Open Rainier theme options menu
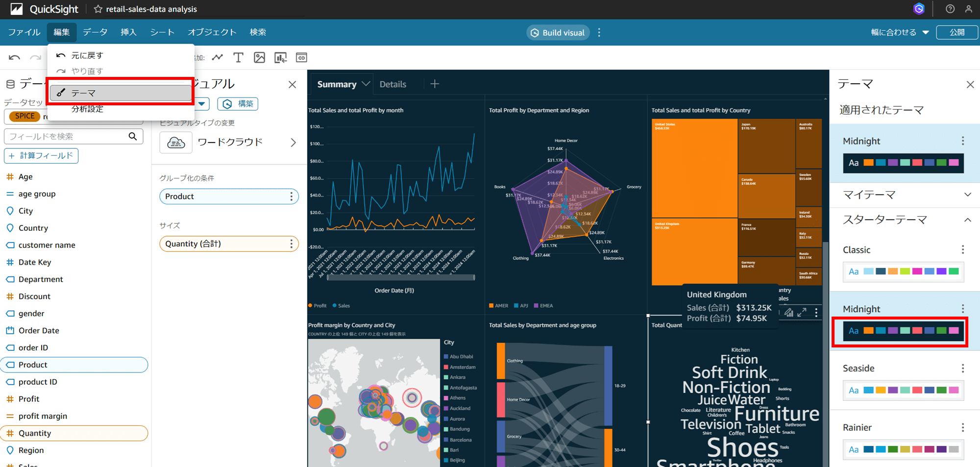The image size is (980, 467). [963, 427]
